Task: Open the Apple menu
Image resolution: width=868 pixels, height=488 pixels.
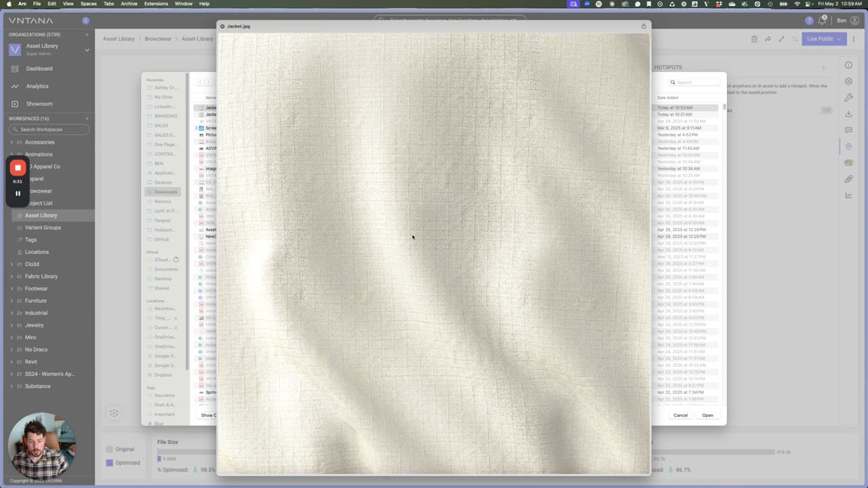Action: 8,3
